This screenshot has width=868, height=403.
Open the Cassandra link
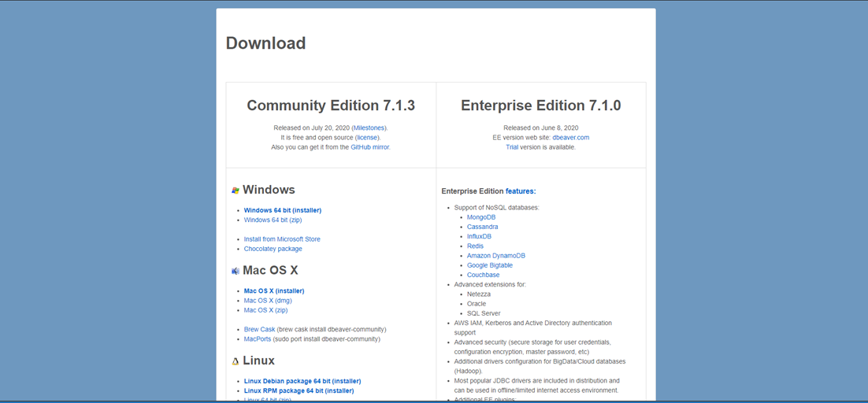(x=482, y=227)
